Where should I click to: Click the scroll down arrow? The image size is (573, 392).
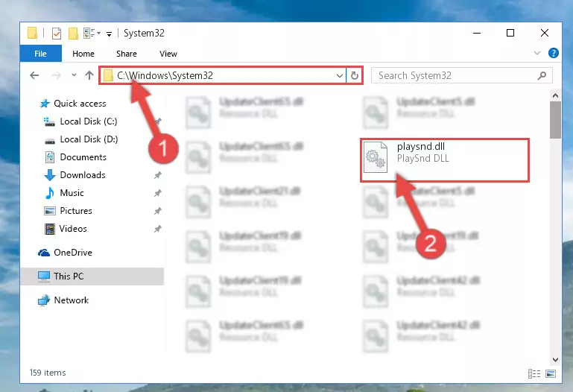555,359
